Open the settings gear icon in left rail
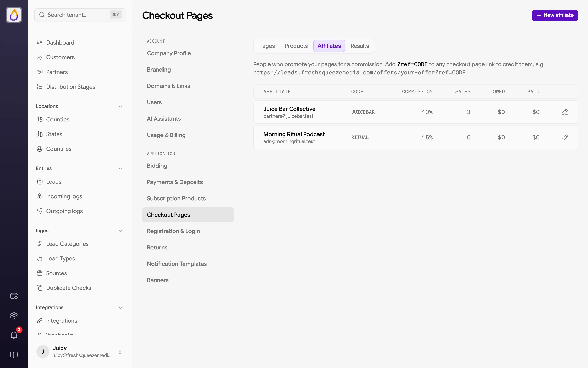Image resolution: width=588 pixels, height=368 pixels. point(14,316)
